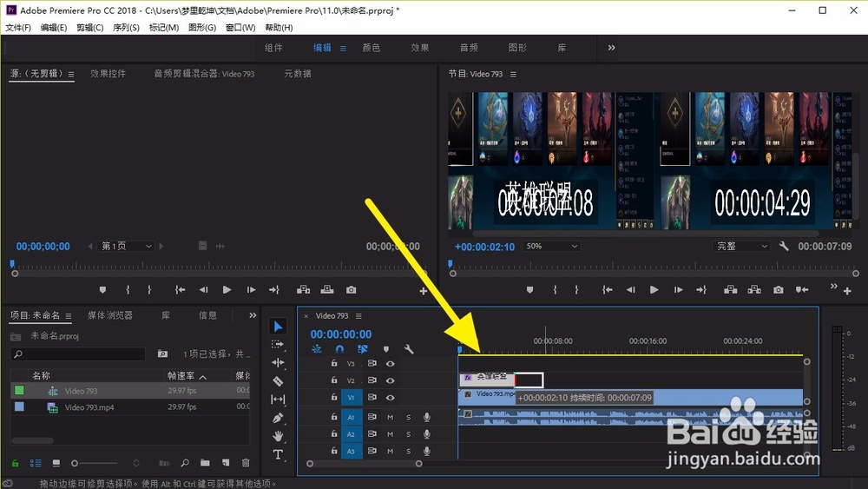
Task: Click Export Frame camera in Source monitor
Action: pos(351,289)
